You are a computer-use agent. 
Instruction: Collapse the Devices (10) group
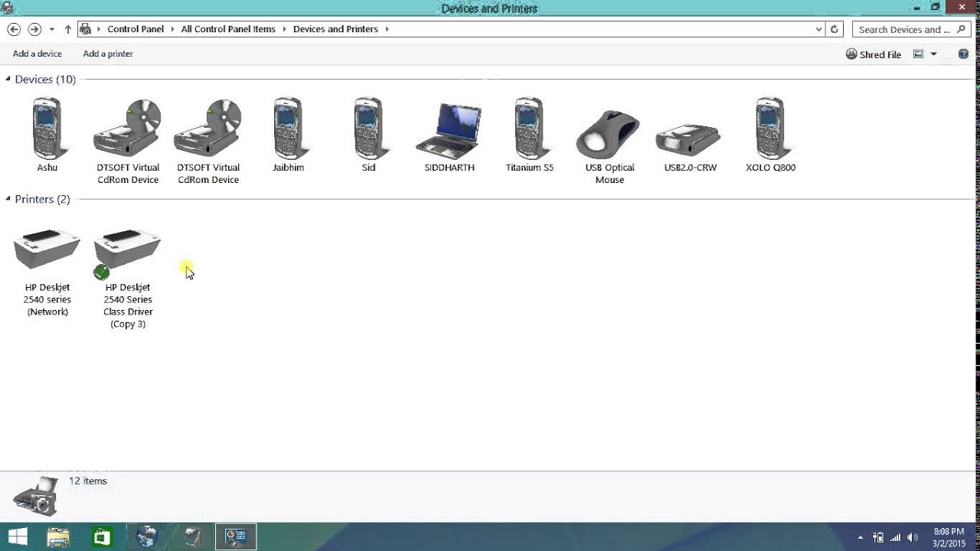coord(8,79)
